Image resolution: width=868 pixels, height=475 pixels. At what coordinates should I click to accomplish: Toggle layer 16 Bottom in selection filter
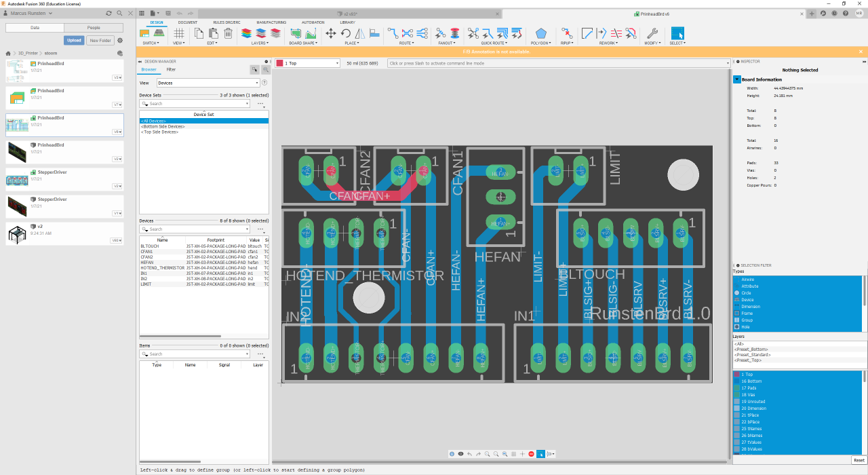tap(797, 381)
